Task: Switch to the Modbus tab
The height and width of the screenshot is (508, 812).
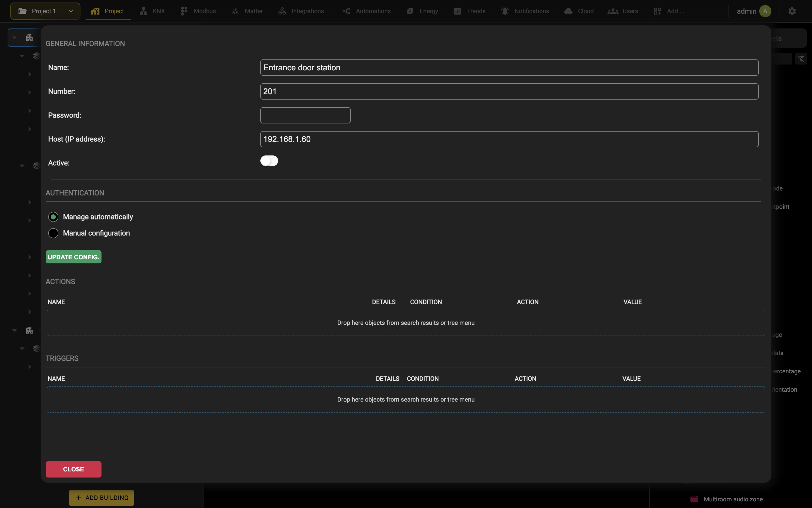Action: point(198,11)
